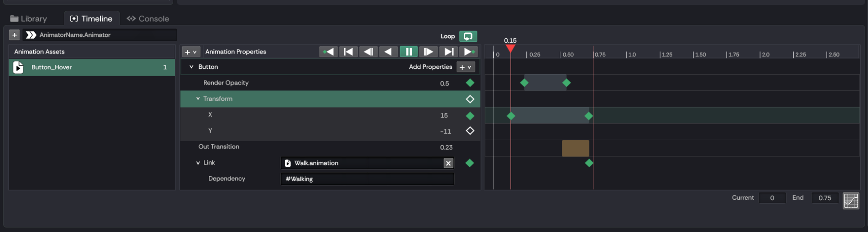Select the first Render Opacity keyframe on timeline
This screenshot has width=868, height=232.
click(x=524, y=83)
